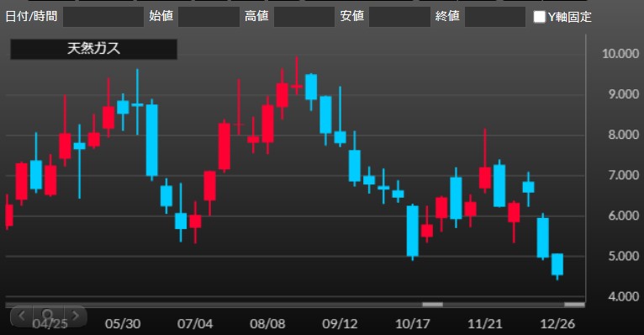Click the 天然ガス chart title label
This screenshot has height=335, width=644.
click(x=93, y=49)
